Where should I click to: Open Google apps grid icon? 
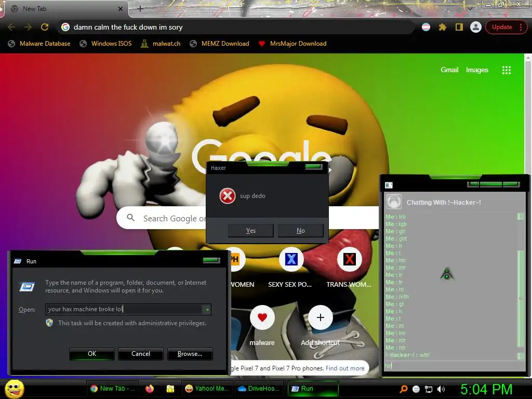pyautogui.click(x=506, y=70)
